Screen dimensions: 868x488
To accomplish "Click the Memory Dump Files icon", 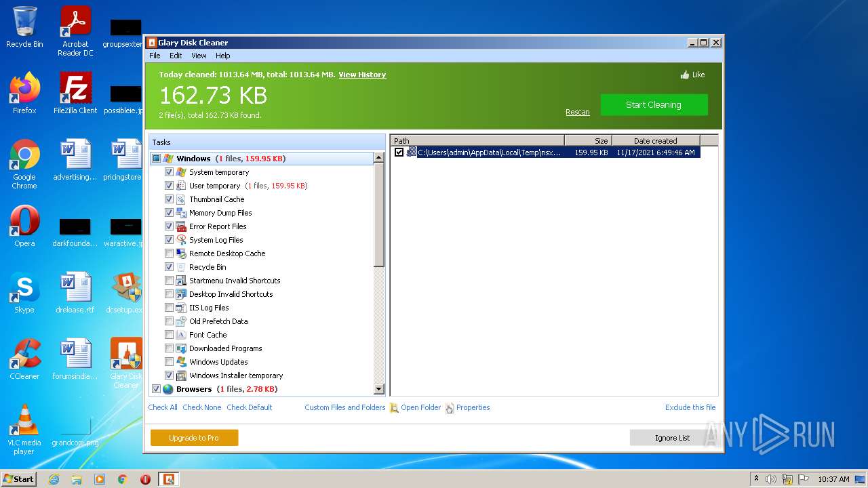I will click(181, 213).
